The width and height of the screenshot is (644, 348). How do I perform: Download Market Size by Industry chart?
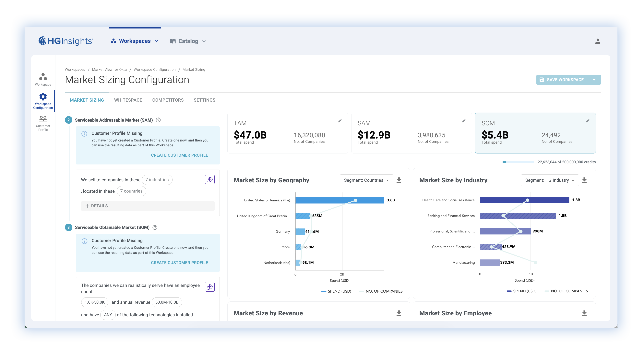click(x=584, y=180)
